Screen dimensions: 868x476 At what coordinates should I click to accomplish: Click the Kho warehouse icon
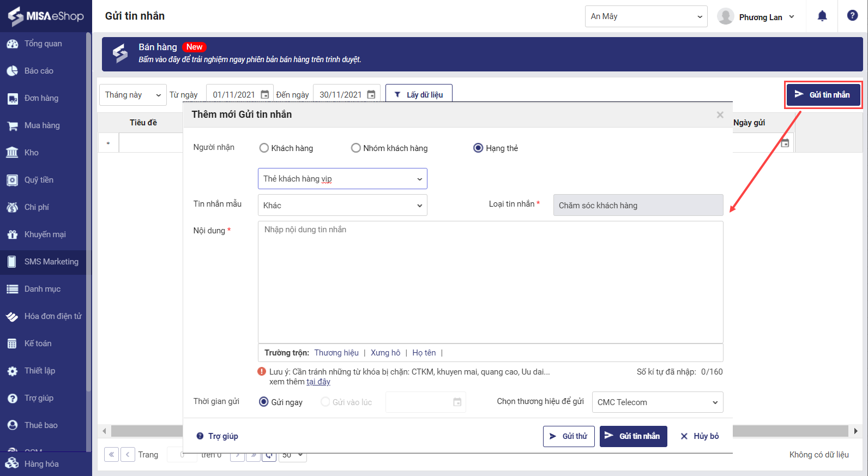coord(12,153)
